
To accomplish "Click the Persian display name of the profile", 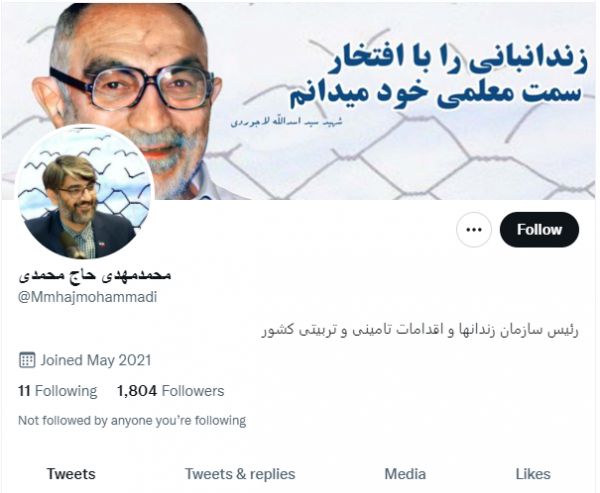I will (x=95, y=275).
